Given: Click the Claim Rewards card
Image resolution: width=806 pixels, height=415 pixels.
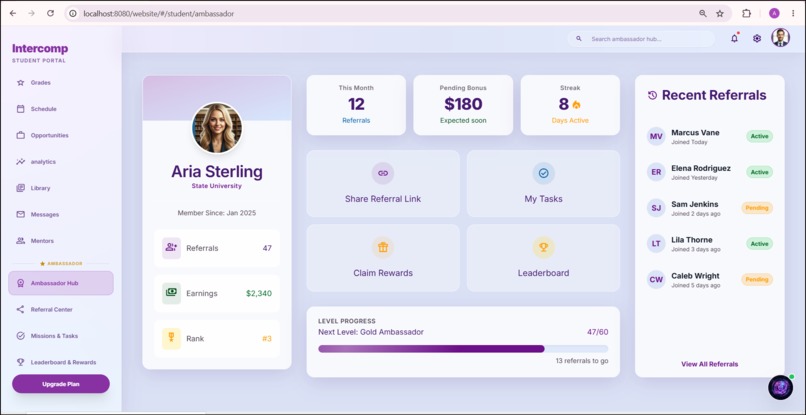Looking at the screenshot, I should pyautogui.click(x=383, y=258).
